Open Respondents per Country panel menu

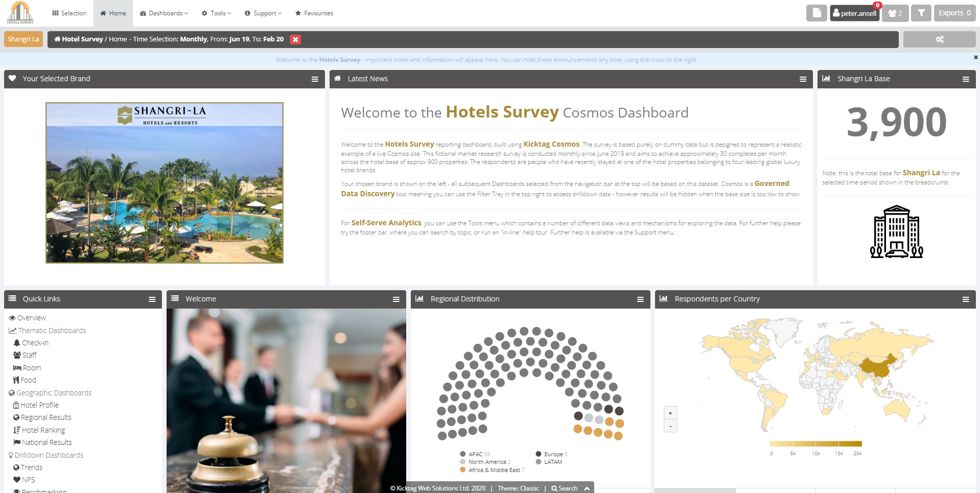point(965,299)
